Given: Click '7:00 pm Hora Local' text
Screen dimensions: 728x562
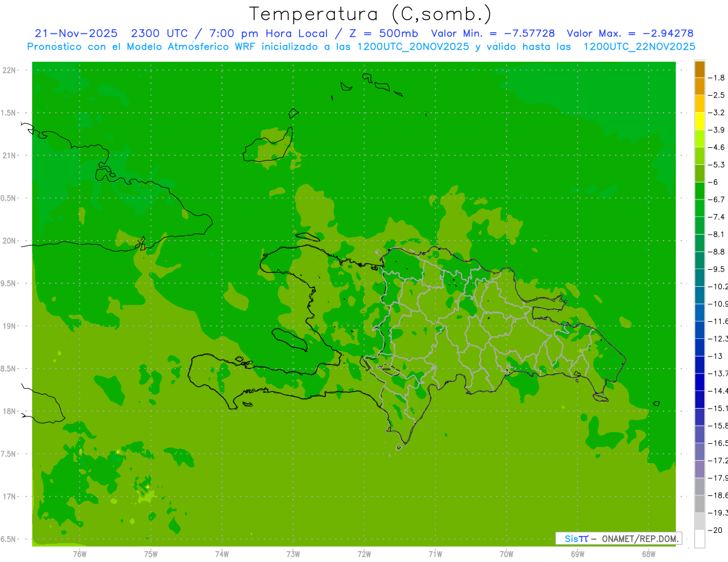Looking at the screenshot, I should [268, 33].
